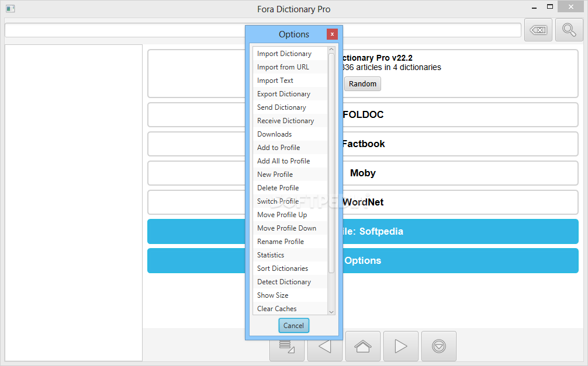
Task: Select New Profile option
Action: pos(290,175)
